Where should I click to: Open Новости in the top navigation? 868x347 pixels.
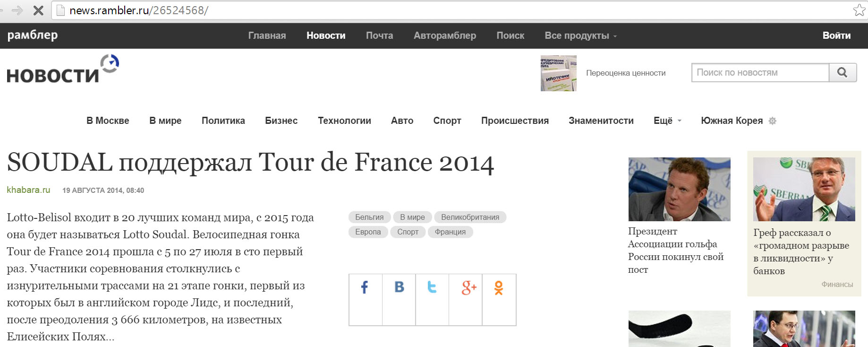[326, 35]
